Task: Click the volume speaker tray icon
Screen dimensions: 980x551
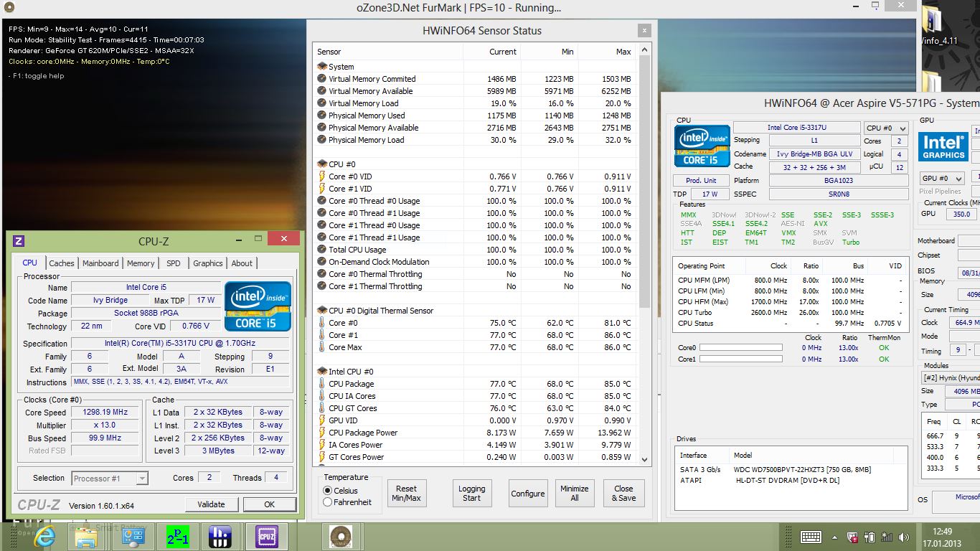Action: [904, 537]
